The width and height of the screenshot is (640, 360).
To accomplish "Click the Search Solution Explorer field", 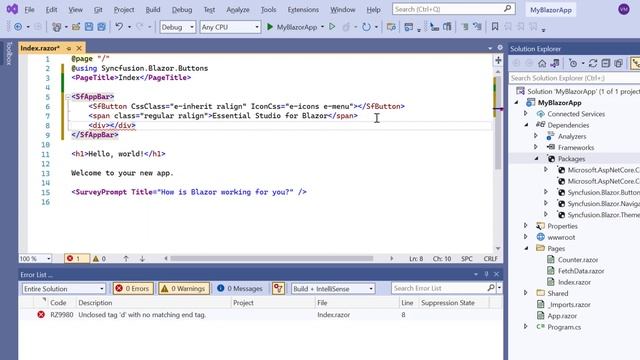I will (x=575, y=78).
